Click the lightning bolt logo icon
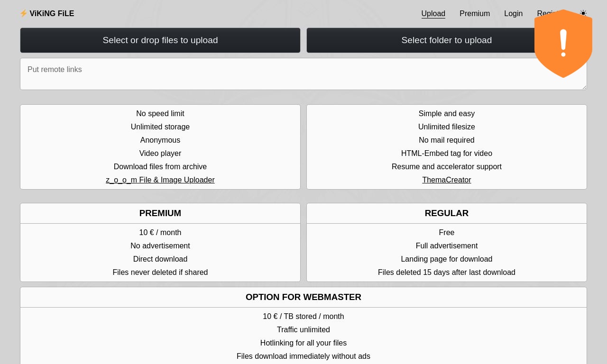Viewport: 607px width, 364px height. click(x=23, y=13)
